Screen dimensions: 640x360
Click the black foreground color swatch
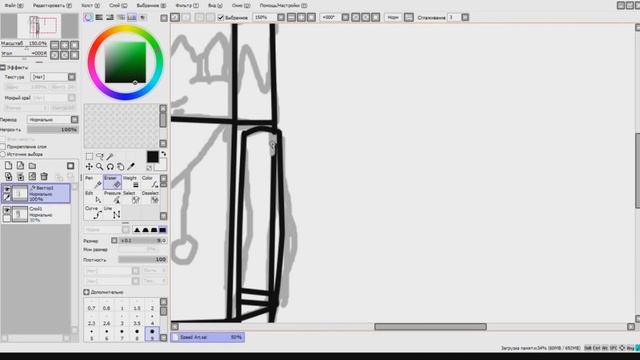click(153, 157)
